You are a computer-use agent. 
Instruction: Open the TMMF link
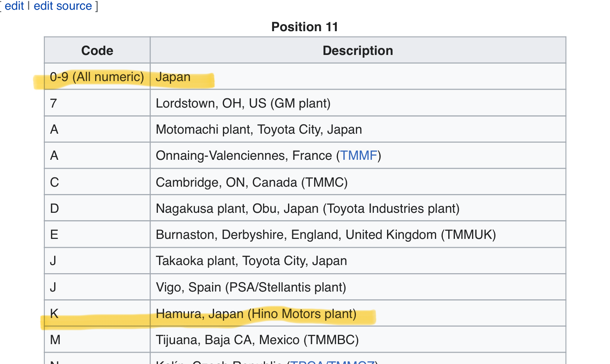coord(359,155)
